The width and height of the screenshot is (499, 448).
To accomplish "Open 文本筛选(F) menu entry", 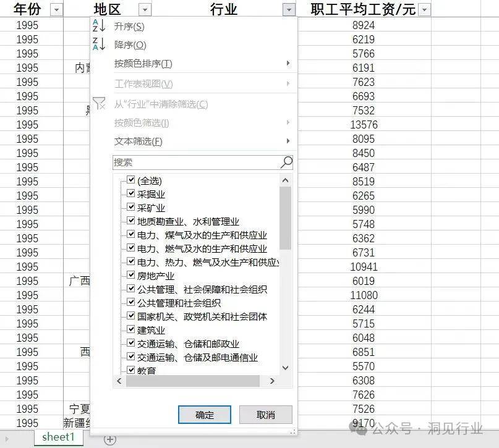I will click(x=138, y=141).
